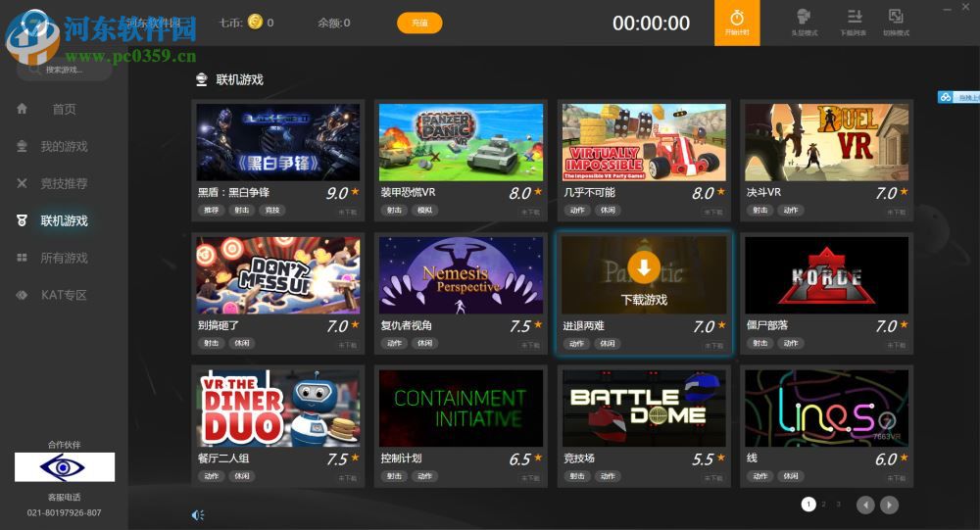Click the 余额:0 balance text
The width and height of the screenshot is (980, 530).
coord(334,23)
